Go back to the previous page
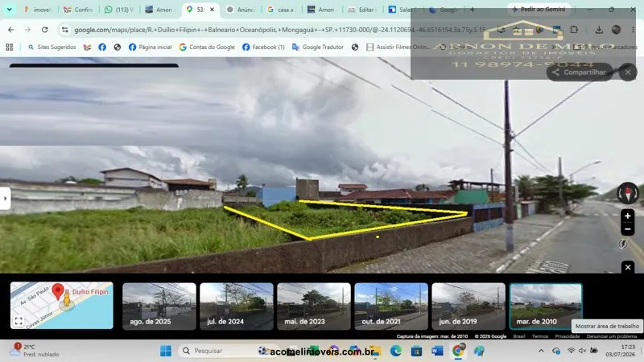The image size is (644, 362). coord(10,30)
